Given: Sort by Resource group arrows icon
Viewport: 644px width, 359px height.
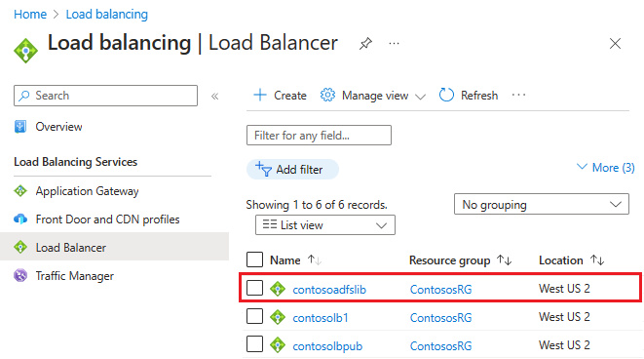Looking at the screenshot, I should [x=504, y=259].
